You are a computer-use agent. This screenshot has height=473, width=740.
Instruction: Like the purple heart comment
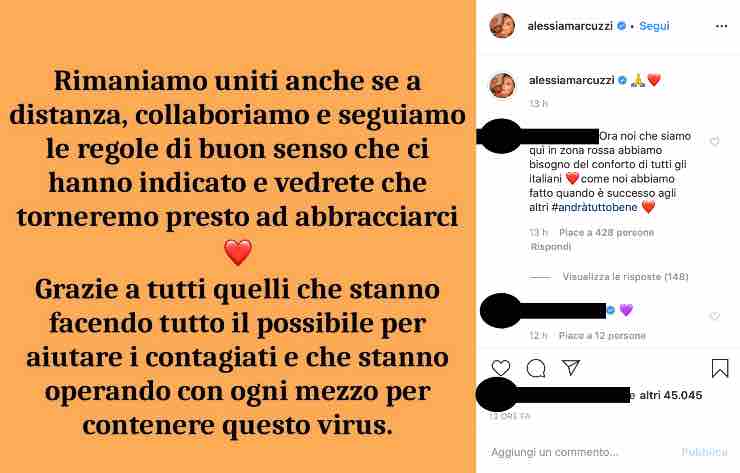pos(715,316)
